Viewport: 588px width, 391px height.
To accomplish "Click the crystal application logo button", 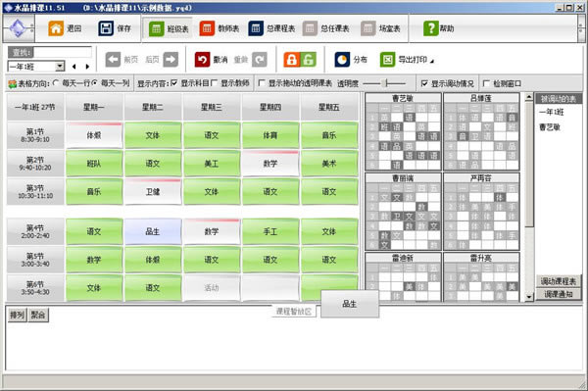I will (x=18, y=28).
